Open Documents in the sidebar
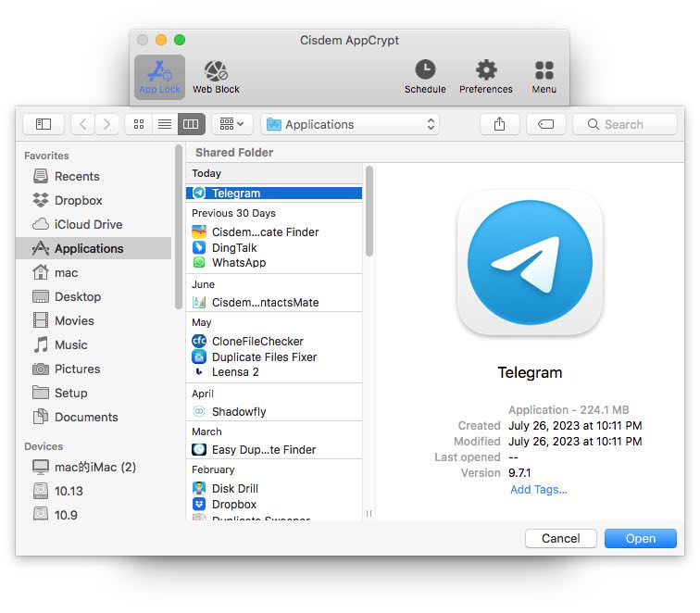The width and height of the screenshot is (700, 613). point(94,417)
